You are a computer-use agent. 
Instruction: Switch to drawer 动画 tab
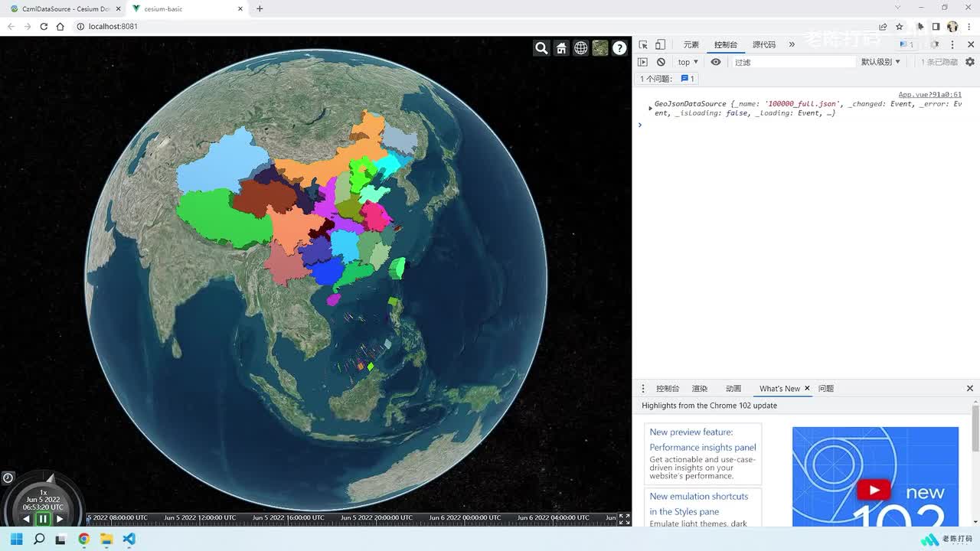(733, 389)
